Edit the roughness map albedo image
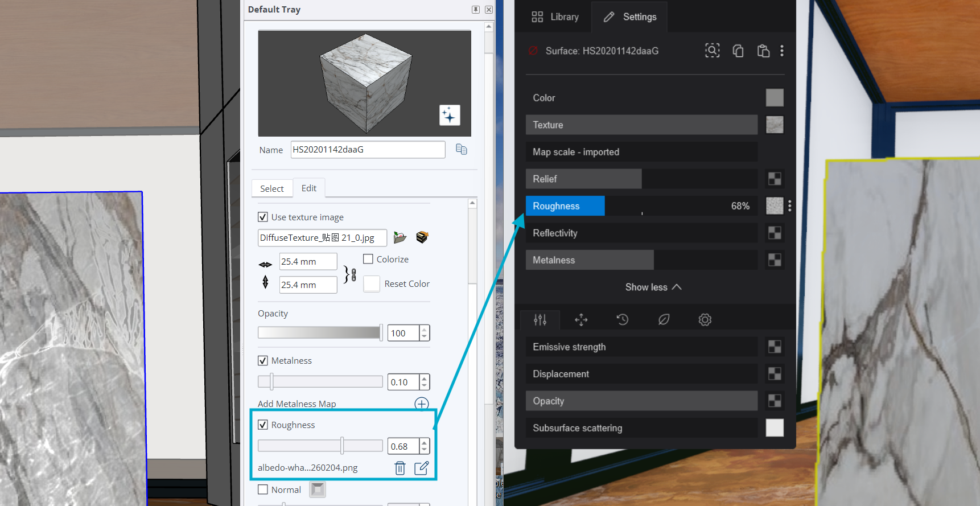The height and width of the screenshot is (506, 980). (x=421, y=468)
